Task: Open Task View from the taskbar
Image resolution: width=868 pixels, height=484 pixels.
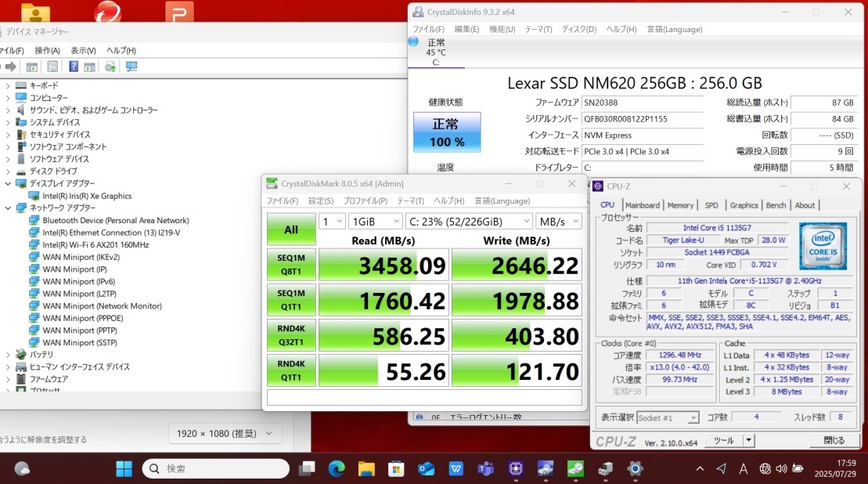Action: point(307,468)
